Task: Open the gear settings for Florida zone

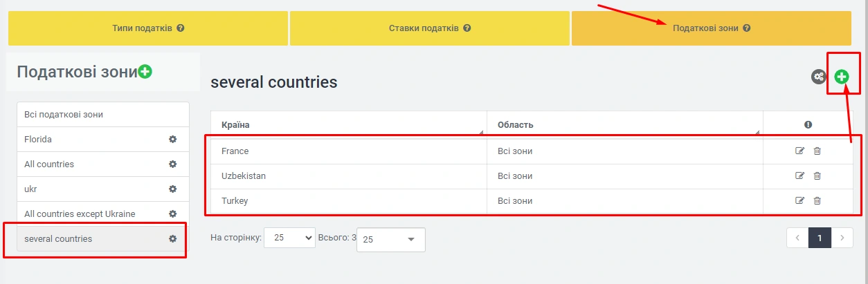Action: 173,140
